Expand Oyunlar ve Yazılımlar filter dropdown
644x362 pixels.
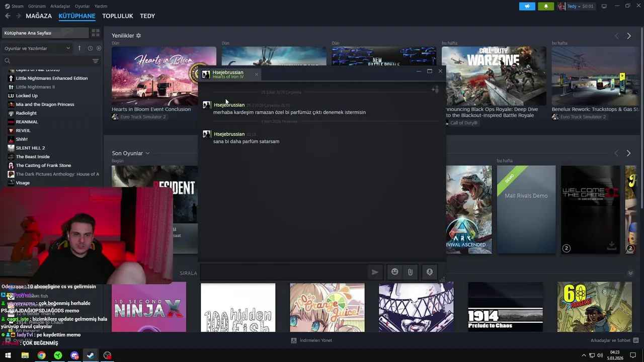[x=37, y=48]
